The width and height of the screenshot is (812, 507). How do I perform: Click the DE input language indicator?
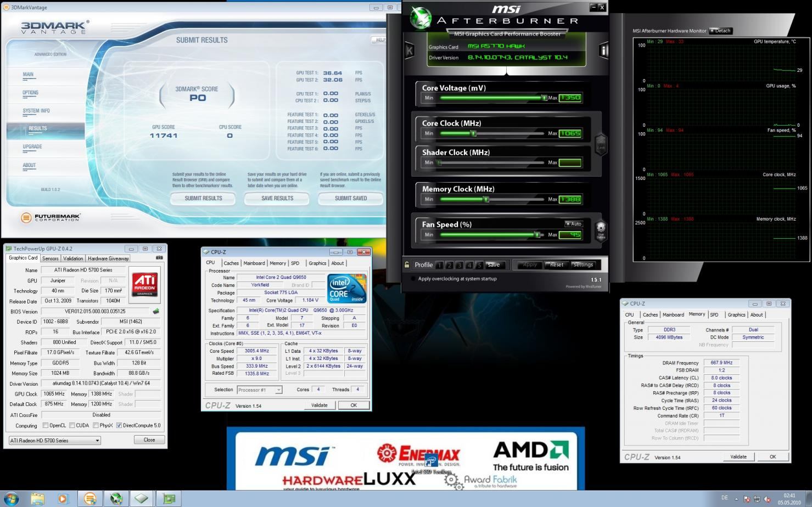click(724, 498)
